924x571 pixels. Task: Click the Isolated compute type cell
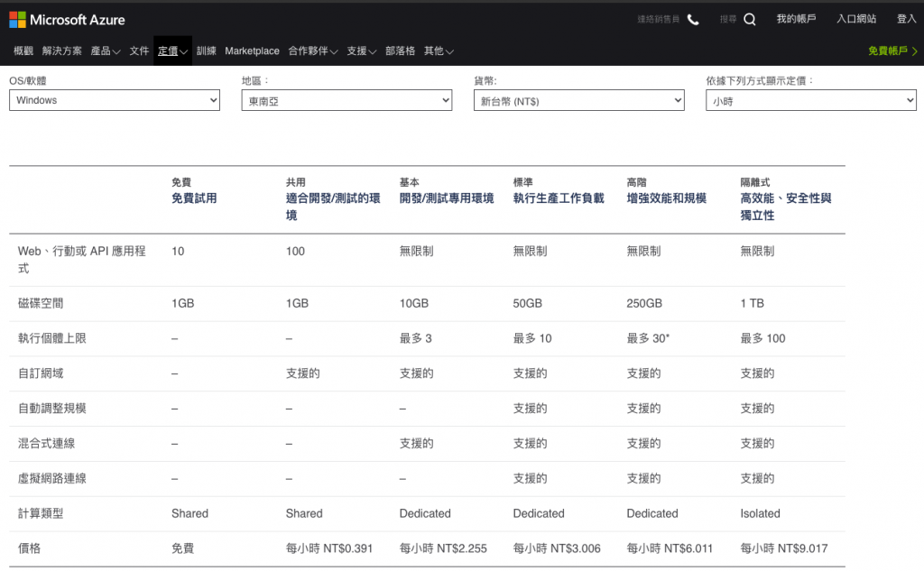760,513
